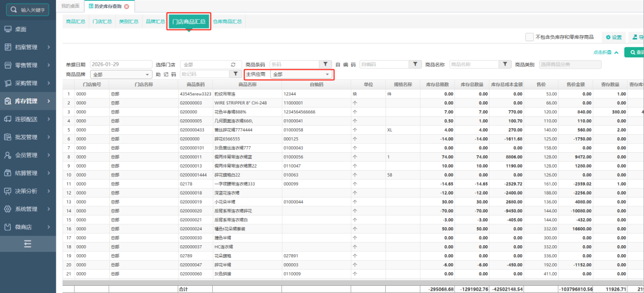The image size is (644, 293).
Task: Click filter funnel icon next to 商品名称
Action: [x=505, y=64]
